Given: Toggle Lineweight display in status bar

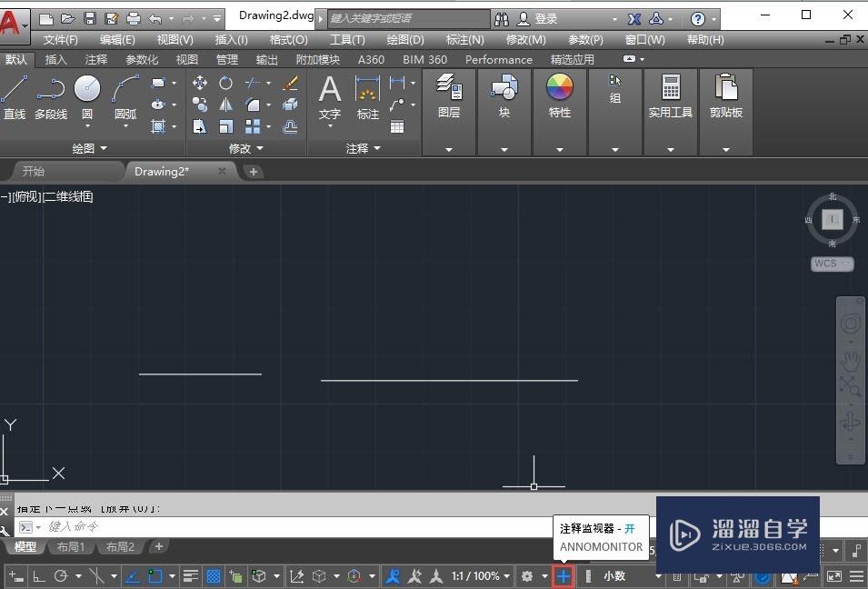Looking at the screenshot, I should coord(191,576).
